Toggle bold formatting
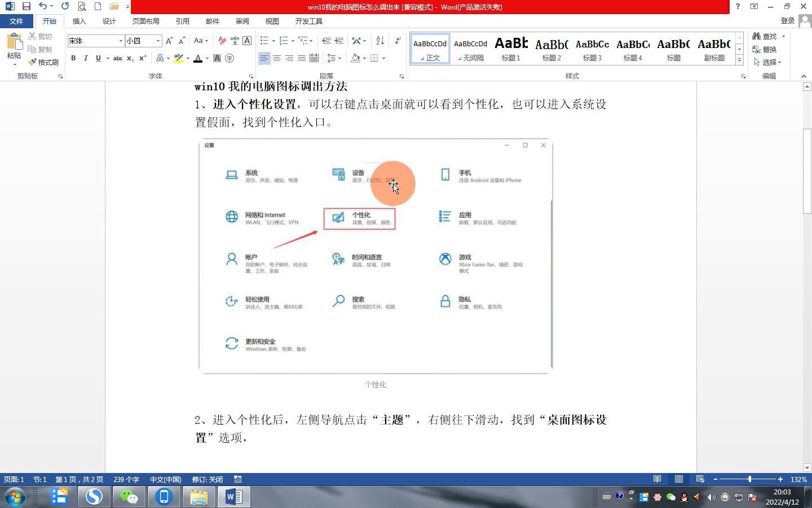 click(73, 58)
